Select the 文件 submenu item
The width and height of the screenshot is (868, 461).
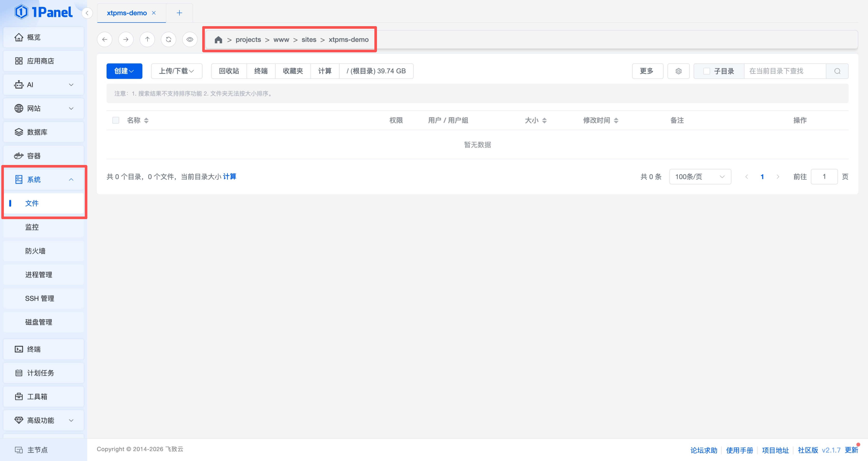click(44, 203)
